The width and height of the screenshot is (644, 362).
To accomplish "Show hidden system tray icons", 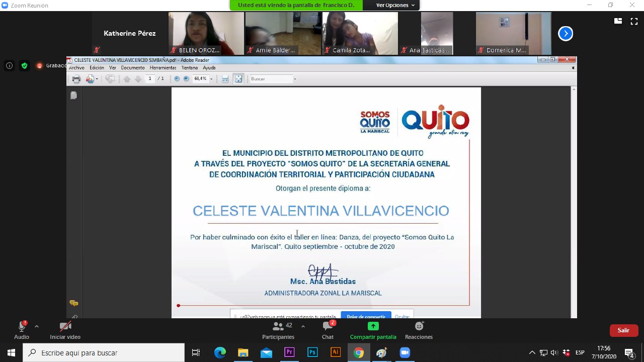I will (x=532, y=352).
